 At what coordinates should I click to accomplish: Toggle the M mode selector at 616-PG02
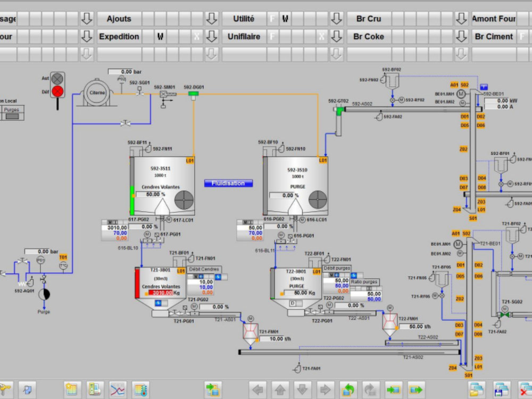click(247, 222)
